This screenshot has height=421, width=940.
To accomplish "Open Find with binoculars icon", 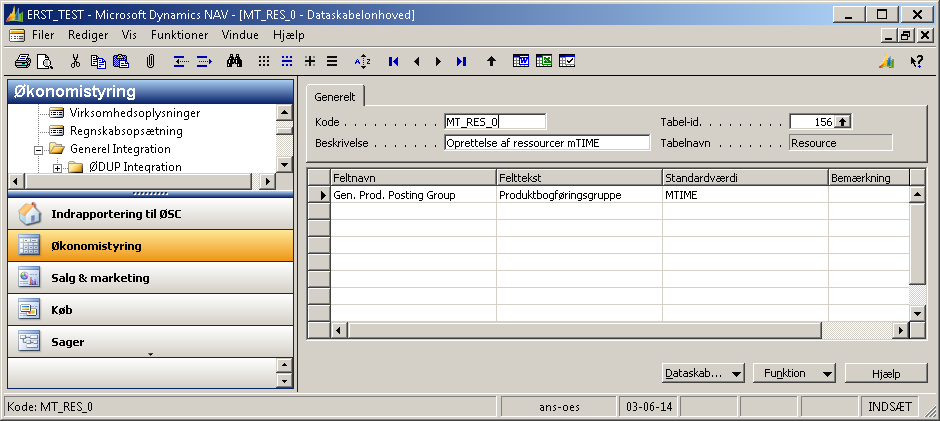I will tap(234, 61).
